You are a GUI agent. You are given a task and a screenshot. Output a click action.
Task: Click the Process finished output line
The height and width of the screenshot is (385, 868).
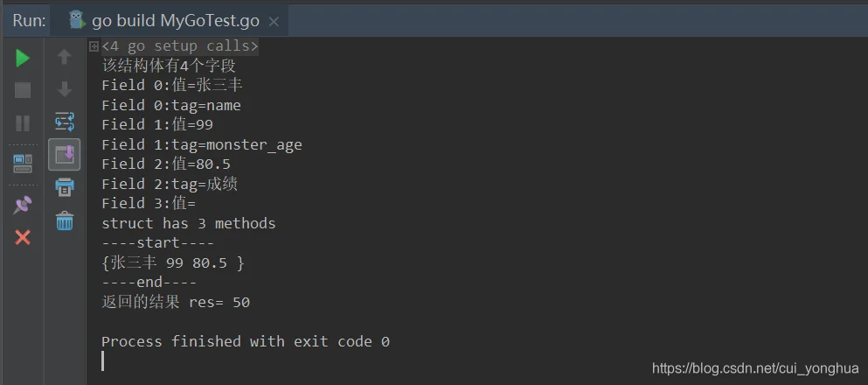pyautogui.click(x=246, y=341)
